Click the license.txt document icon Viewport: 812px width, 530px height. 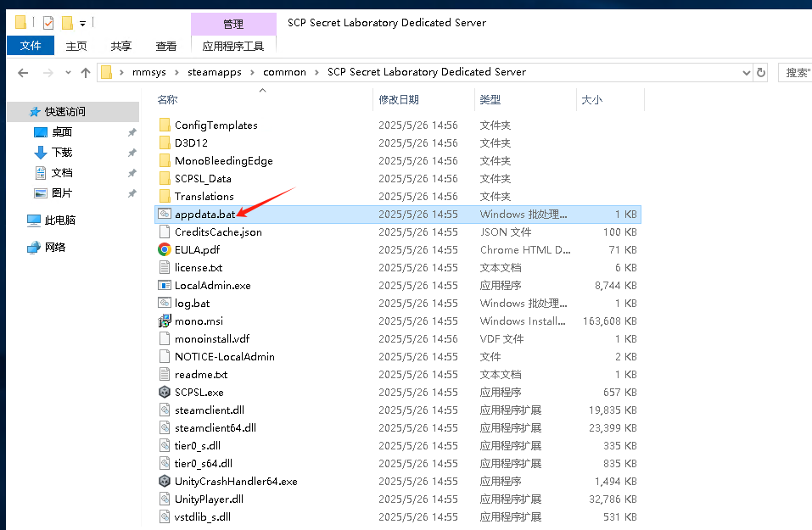165,268
